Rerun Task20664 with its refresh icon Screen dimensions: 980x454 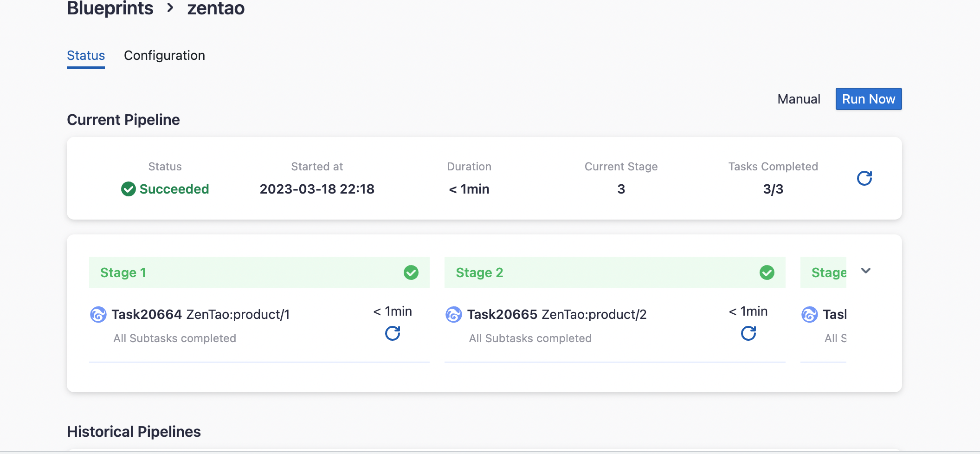(393, 333)
